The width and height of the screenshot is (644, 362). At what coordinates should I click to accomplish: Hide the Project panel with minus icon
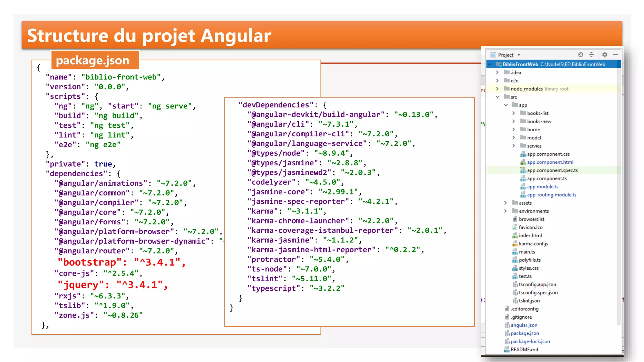pyautogui.click(x=615, y=55)
